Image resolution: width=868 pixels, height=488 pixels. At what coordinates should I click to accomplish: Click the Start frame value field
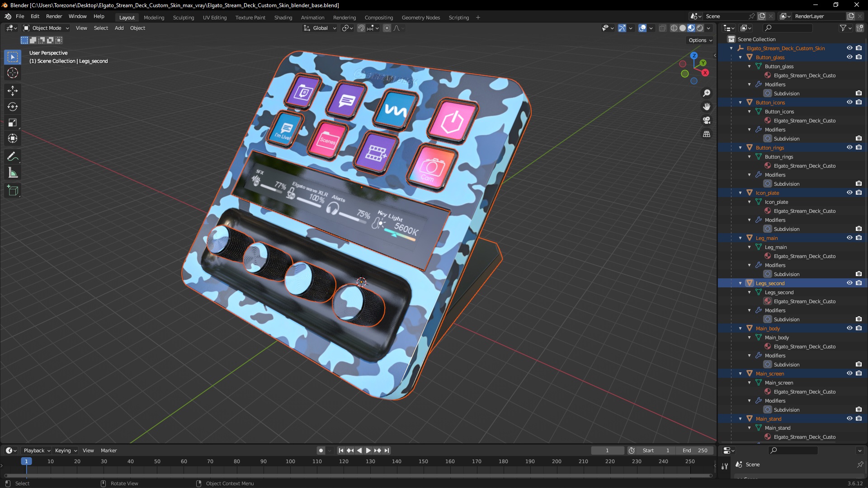click(656, 450)
